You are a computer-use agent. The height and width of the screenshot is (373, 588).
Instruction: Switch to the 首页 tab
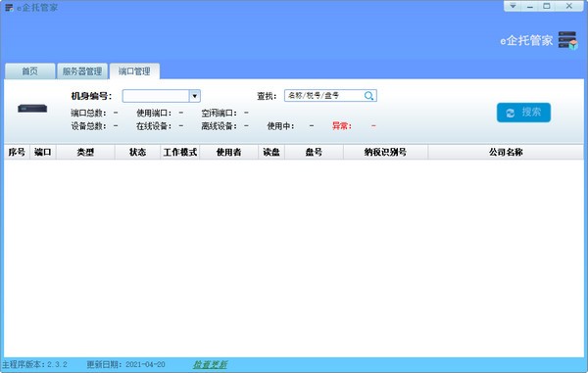[x=30, y=71]
